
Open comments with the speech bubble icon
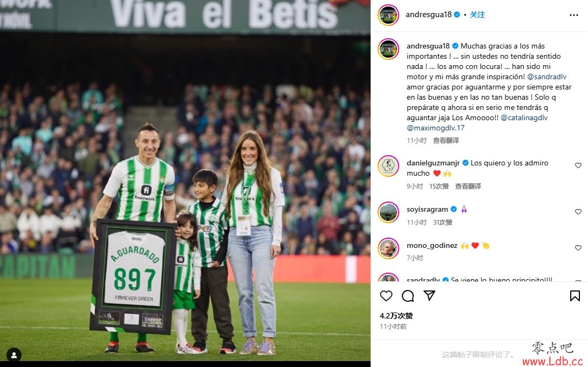coord(408,296)
